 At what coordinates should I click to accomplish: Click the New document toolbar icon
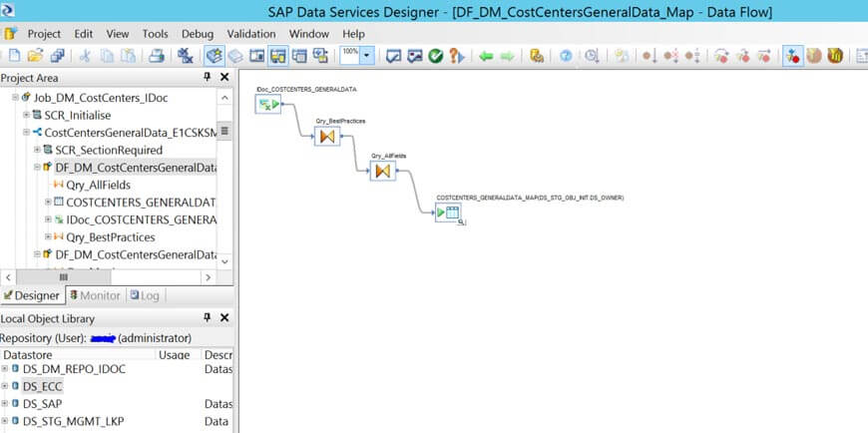(14, 56)
